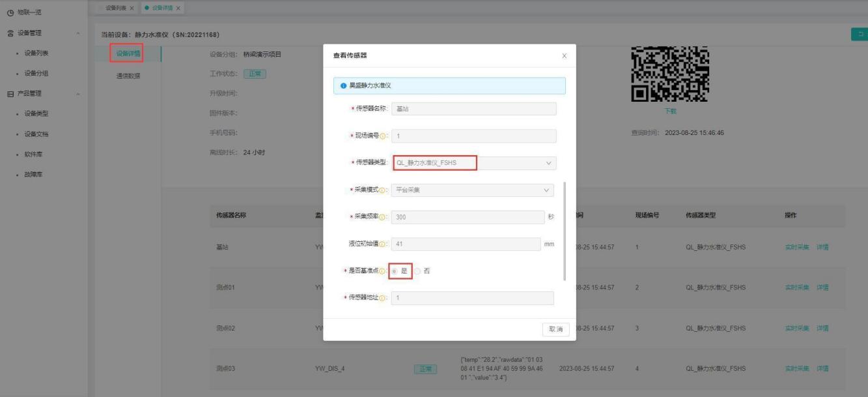Select 否 radio button for 是否基准点

pyautogui.click(x=417, y=271)
